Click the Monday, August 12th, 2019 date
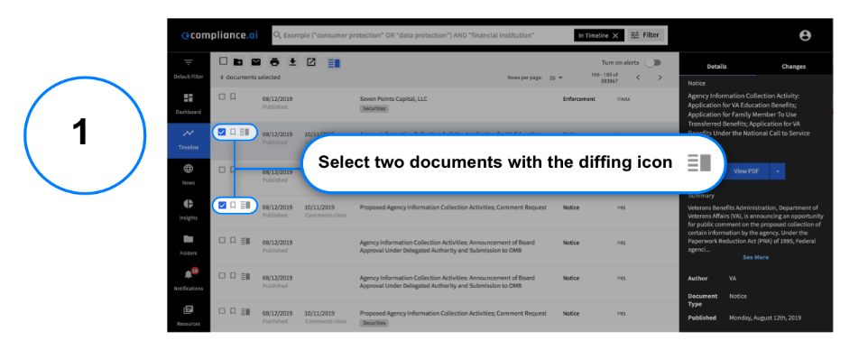The height and width of the screenshot is (350, 868). tap(765, 318)
